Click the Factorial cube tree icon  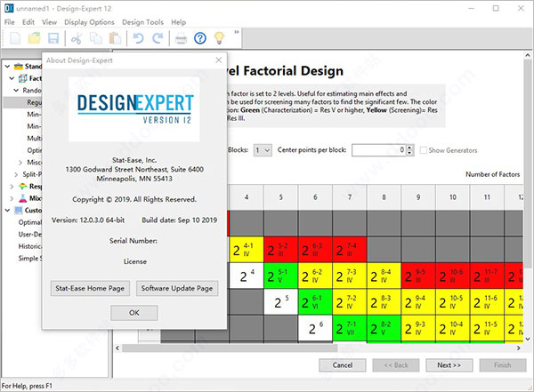pos(23,78)
